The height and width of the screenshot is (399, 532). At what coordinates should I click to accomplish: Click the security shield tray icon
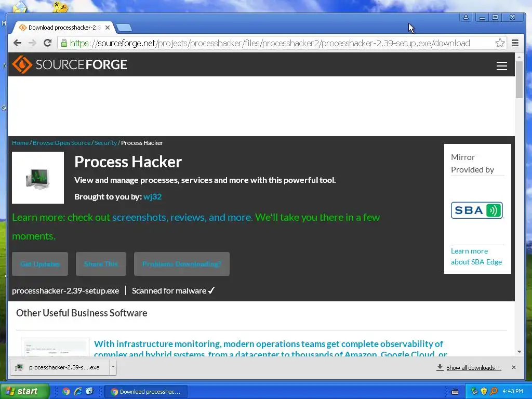point(484,392)
